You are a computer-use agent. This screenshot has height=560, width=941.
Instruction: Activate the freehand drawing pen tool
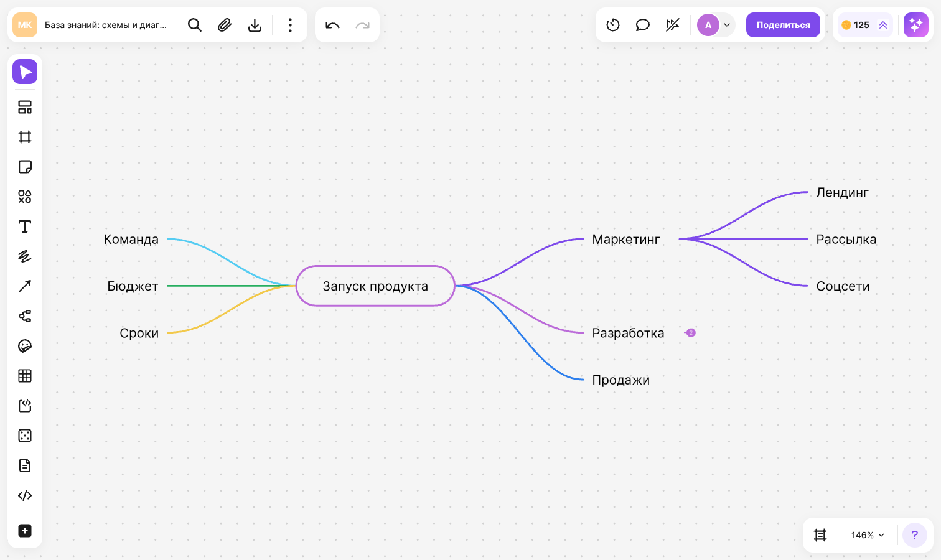(x=25, y=256)
